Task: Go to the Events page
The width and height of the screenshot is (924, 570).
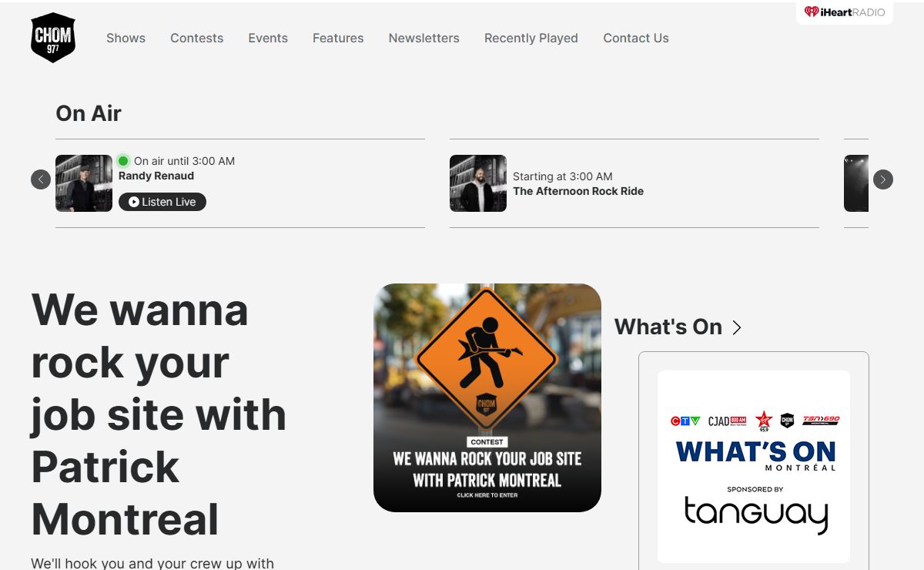Action: point(268,38)
